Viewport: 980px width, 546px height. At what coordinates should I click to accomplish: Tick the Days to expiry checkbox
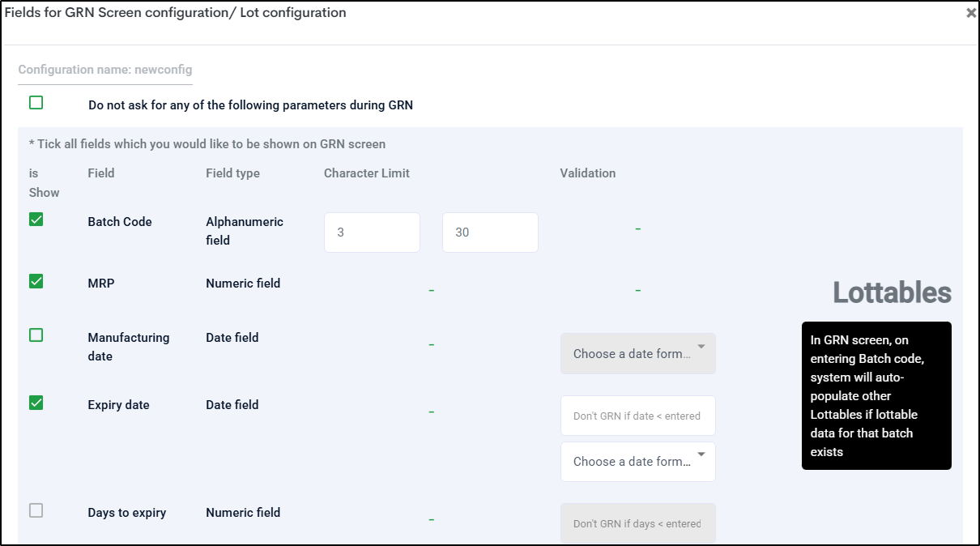click(x=36, y=510)
